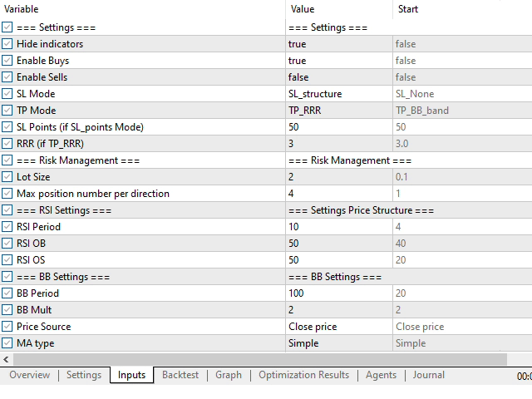Open the TP Mode value TP_RRR
Viewport: 532px width, 399px height.
339,111
